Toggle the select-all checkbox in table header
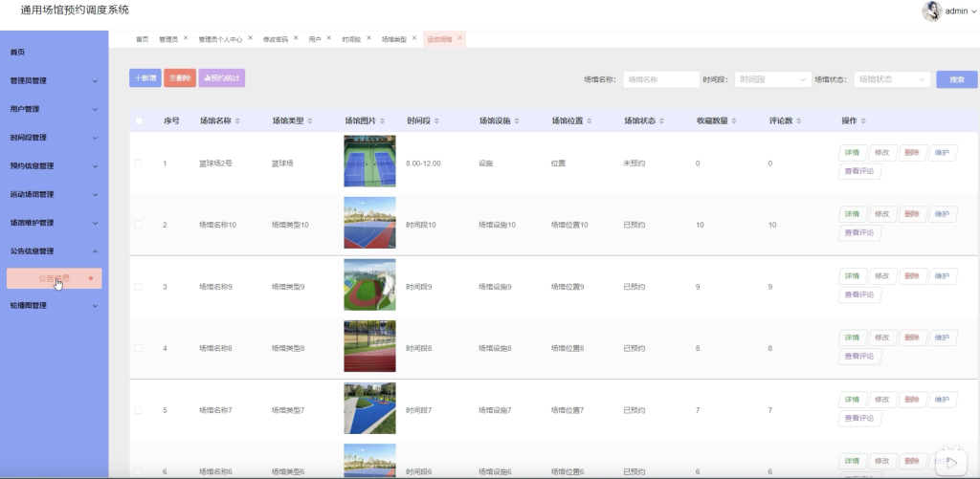 point(139,121)
